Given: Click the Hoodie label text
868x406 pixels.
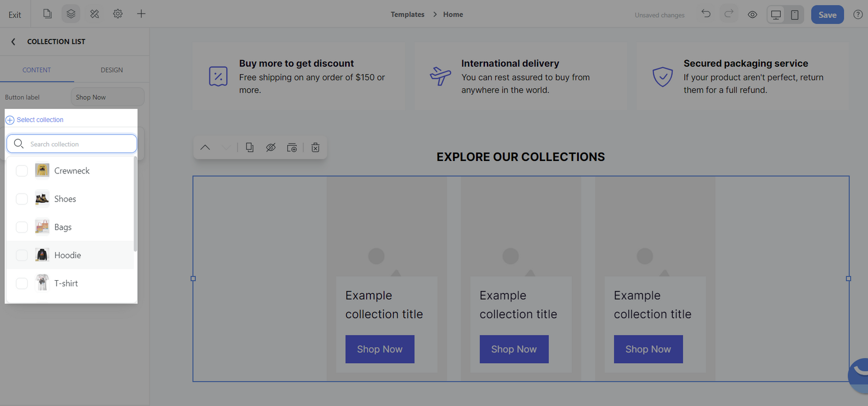Looking at the screenshot, I should pos(67,255).
